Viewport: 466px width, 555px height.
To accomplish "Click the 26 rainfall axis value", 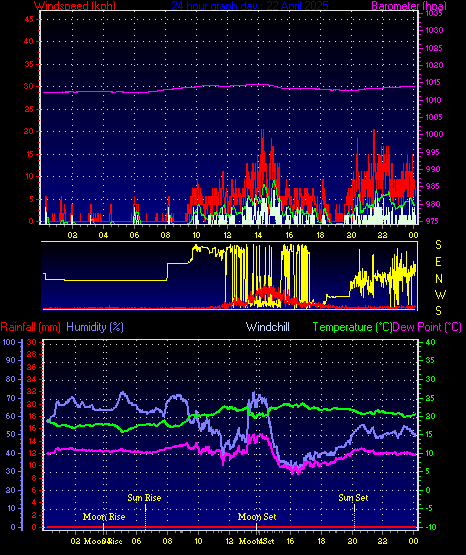I will tap(32, 367).
